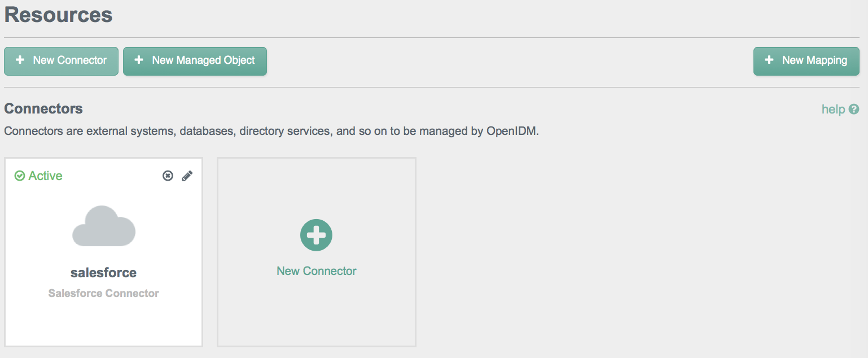Click plus icon inside New Managed Object button
Image resolution: width=868 pixels, height=358 pixels.
[139, 60]
